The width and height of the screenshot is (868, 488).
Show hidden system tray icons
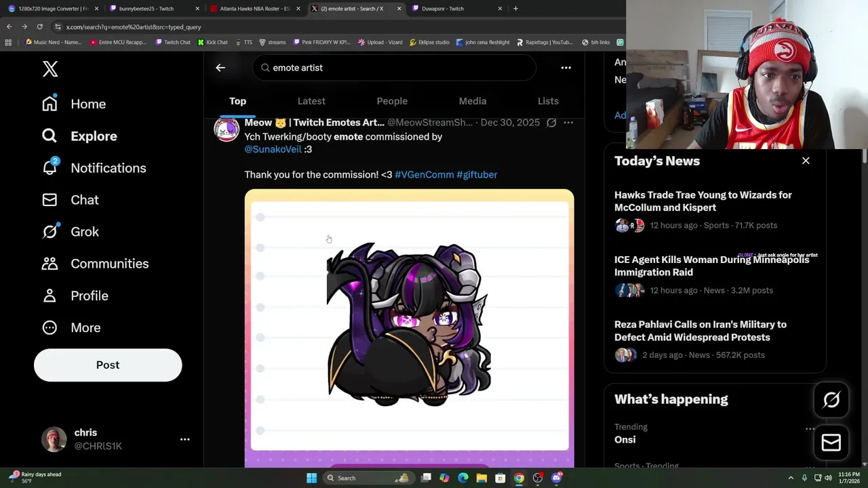coord(791,478)
